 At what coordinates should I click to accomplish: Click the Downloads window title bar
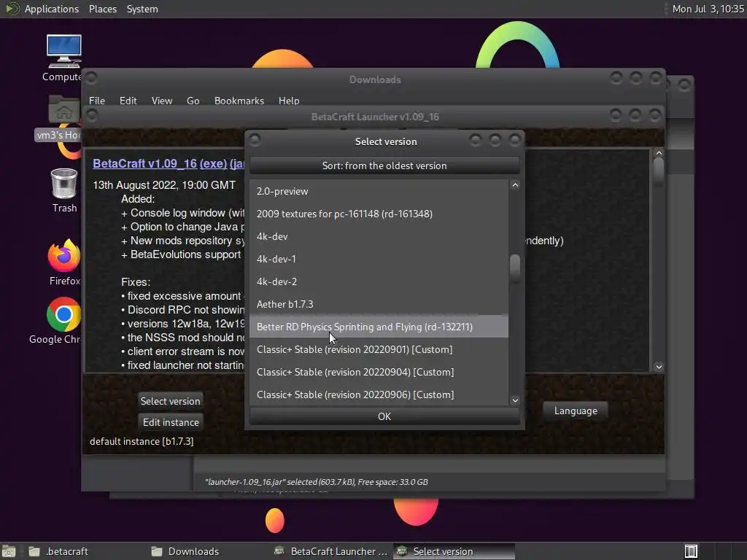[x=375, y=79]
